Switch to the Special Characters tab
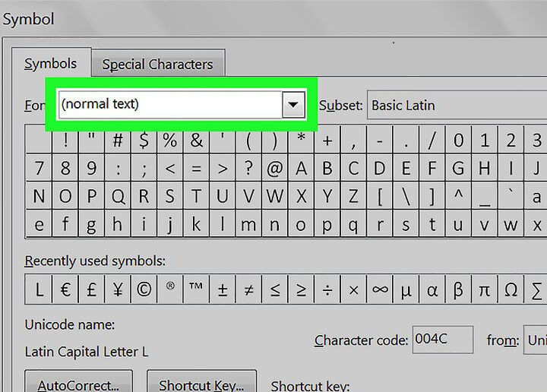This screenshot has width=547, height=392. coord(158,65)
